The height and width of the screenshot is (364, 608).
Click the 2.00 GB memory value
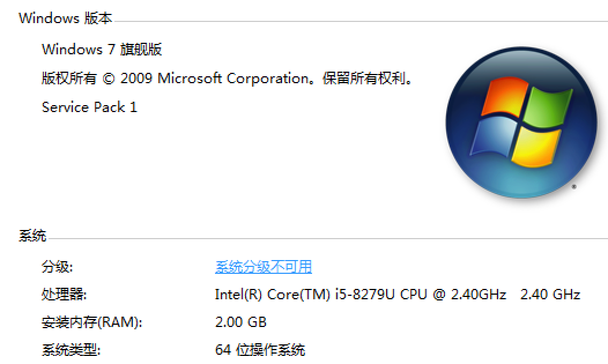[240, 322]
